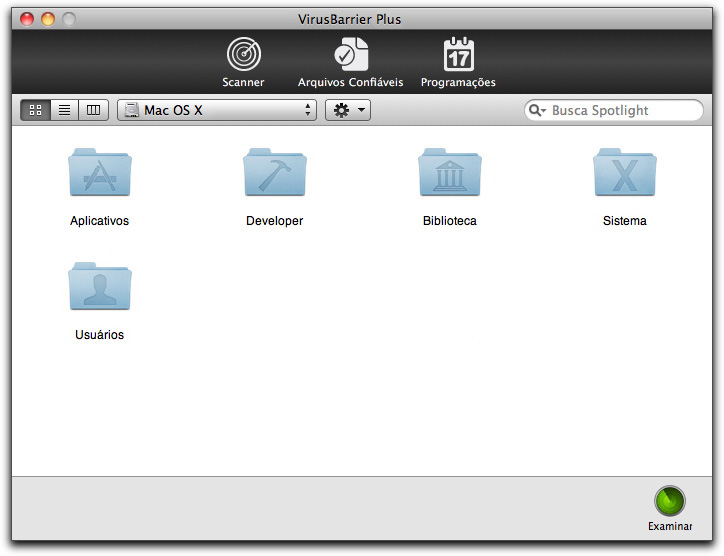Open Arquivos Confiáveis trusted files

point(350,62)
